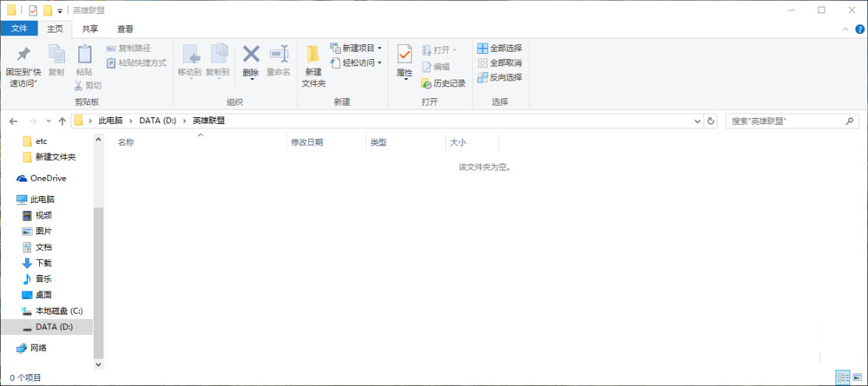This screenshot has width=868, height=386.
Task: Click Copy to (复制到) icon
Action: [x=218, y=54]
